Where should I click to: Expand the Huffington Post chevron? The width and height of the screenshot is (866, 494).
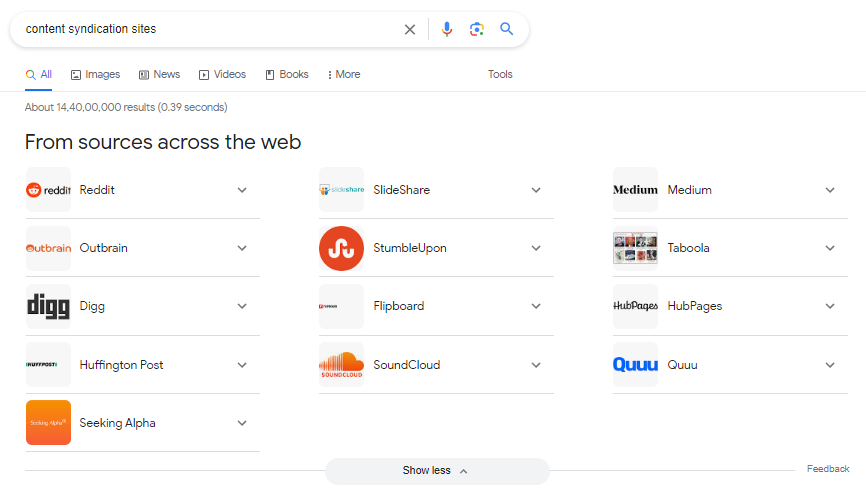242,365
